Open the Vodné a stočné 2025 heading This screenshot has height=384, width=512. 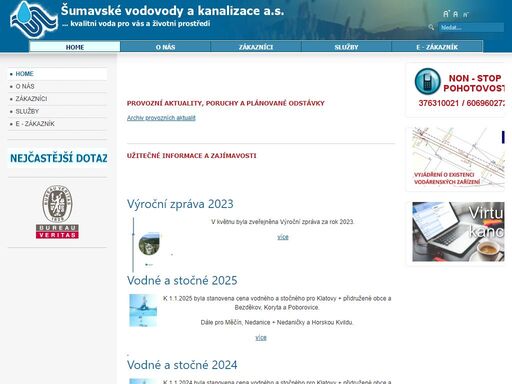pyautogui.click(x=182, y=280)
